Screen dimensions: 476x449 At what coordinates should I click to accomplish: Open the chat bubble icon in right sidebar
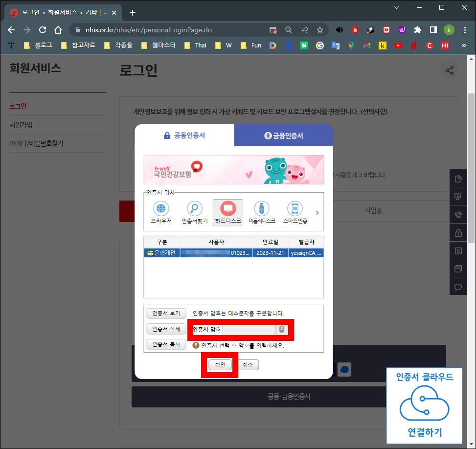458,286
